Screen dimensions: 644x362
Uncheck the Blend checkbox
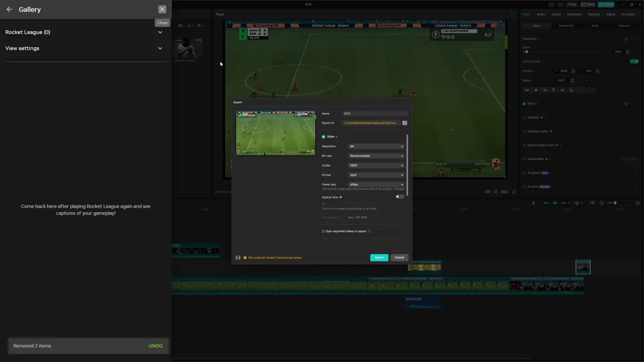tap(524, 104)
